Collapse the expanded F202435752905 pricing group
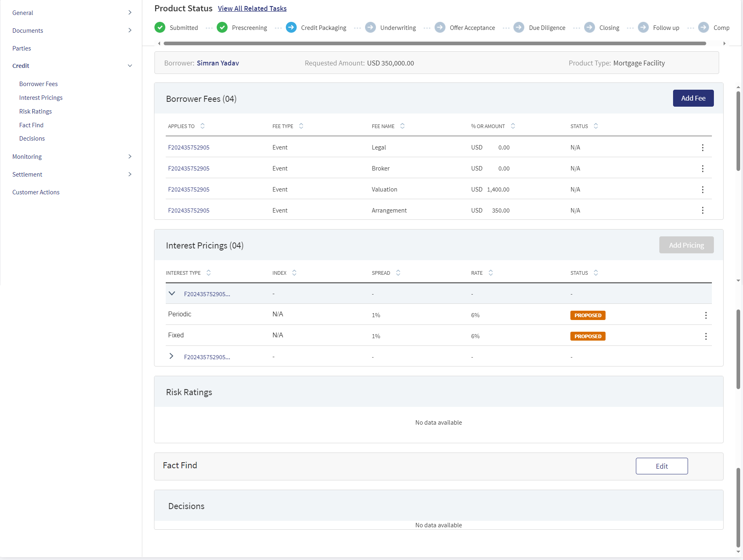This screenshot has height=560, width=743. (x=172, y=293)
